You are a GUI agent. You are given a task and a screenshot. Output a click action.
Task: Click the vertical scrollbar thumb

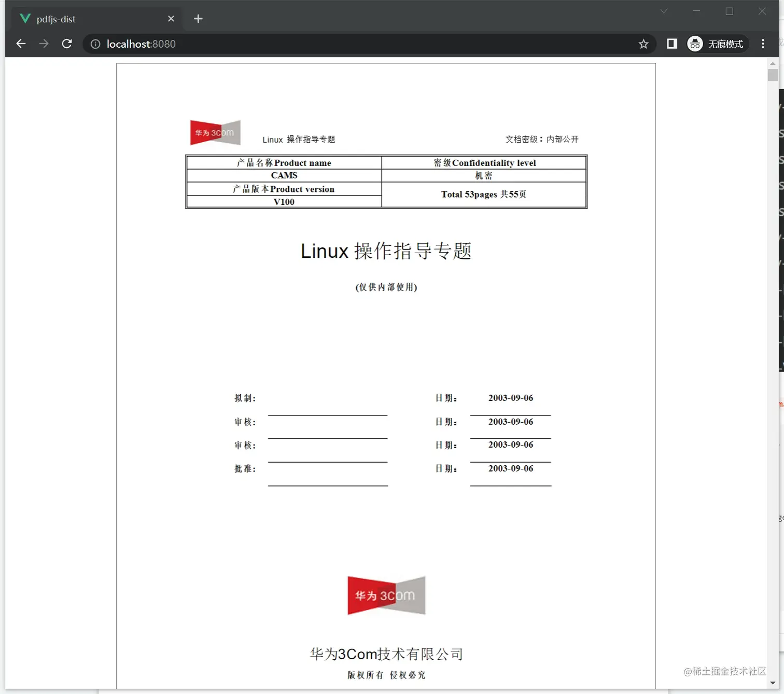tap(773, 75)
